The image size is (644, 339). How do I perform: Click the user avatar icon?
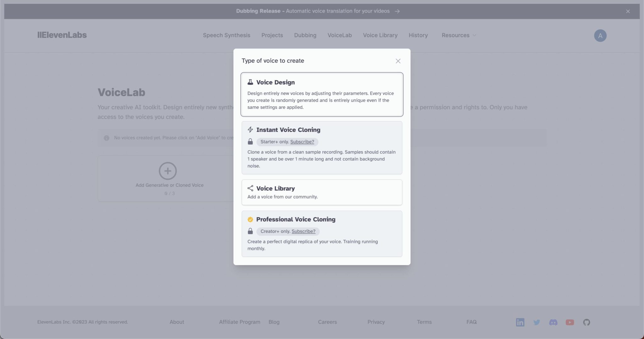600,36
